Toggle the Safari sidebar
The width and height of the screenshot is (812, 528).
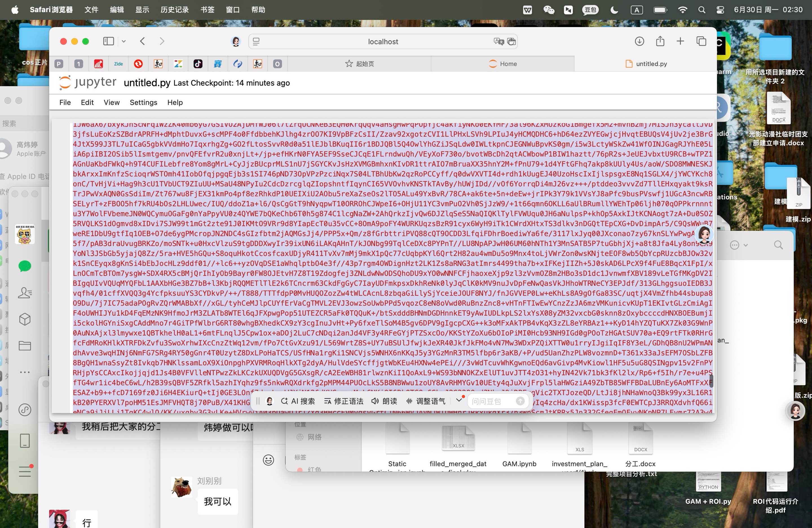click(x=108, y=41)
